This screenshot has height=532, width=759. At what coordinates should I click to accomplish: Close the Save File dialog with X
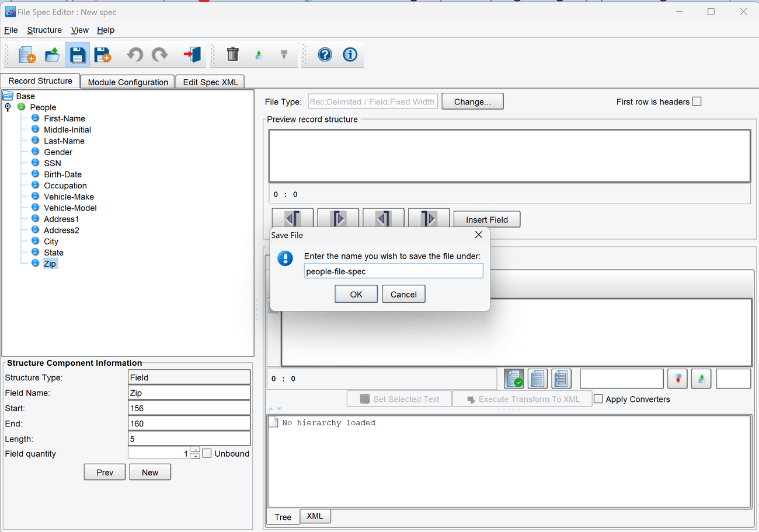(x=479, y=235)
